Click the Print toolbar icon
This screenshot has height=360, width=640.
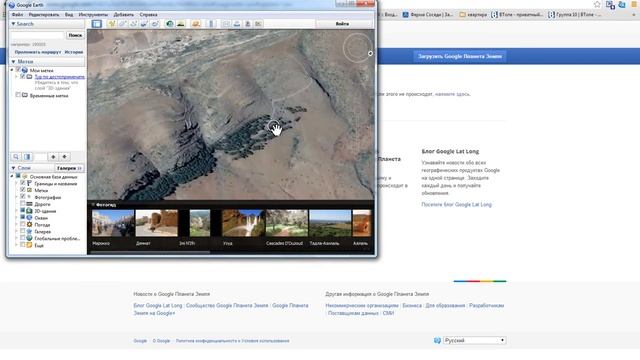click(237, 24)
